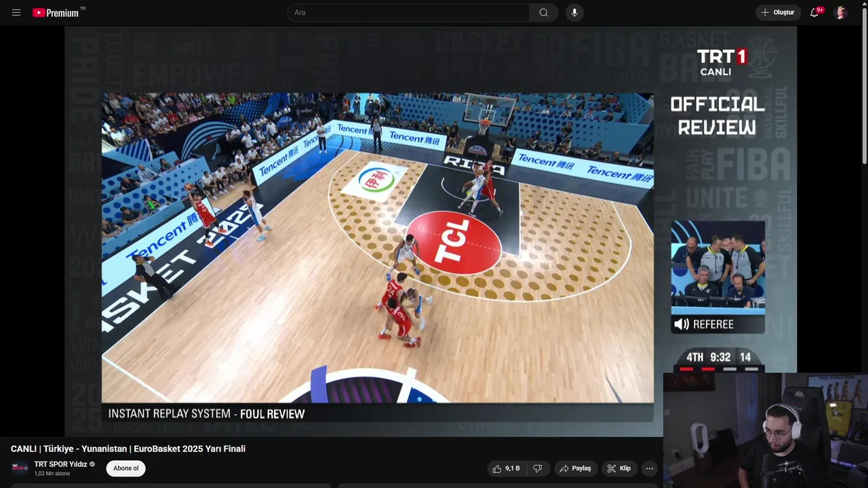Screen dimensions: 868x488
Task: Open the account avatar menu
Action: coord(840,13)
